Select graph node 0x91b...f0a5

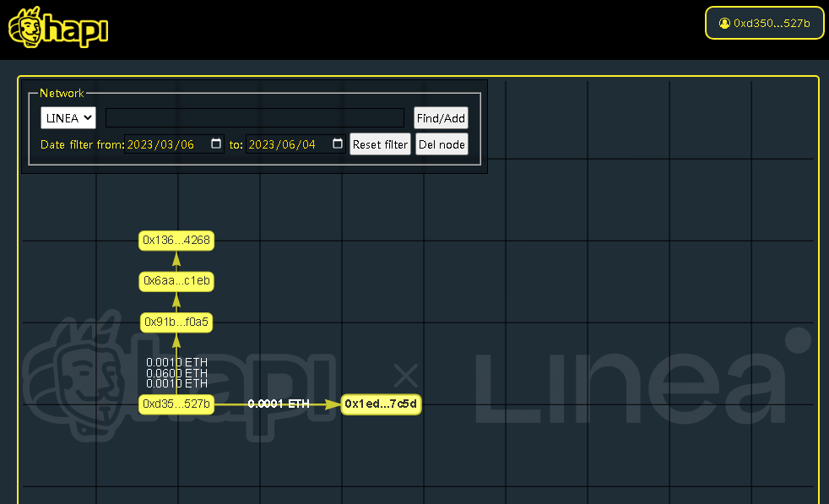point(176,322)
